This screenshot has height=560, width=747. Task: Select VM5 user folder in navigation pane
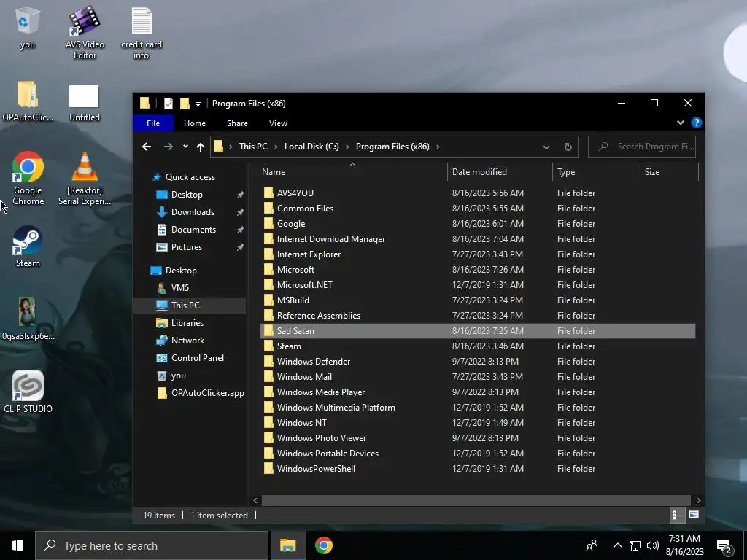pos(173,287)
